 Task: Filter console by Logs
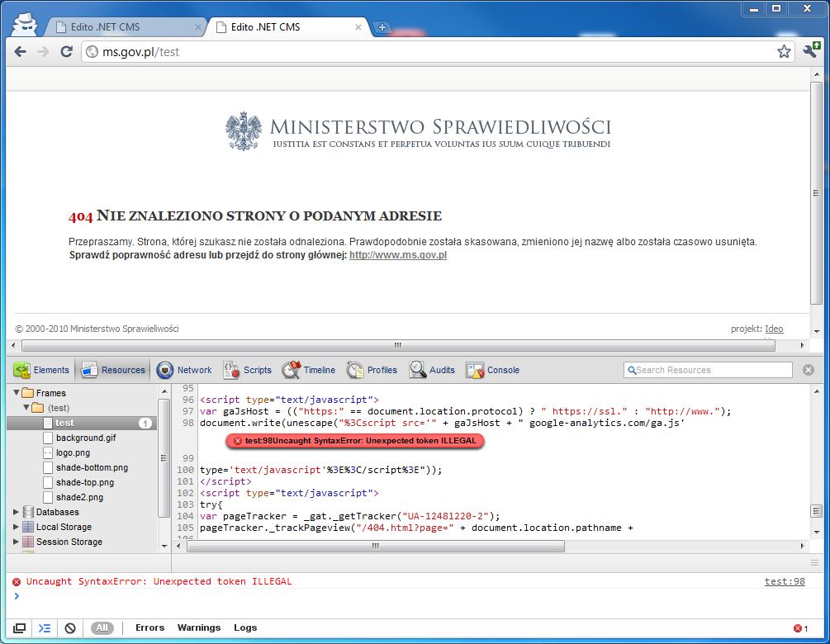[245, 627]
